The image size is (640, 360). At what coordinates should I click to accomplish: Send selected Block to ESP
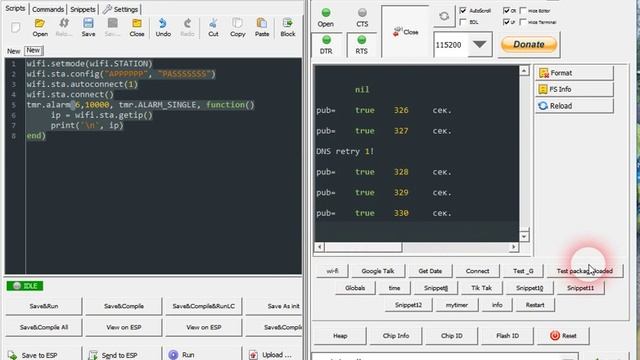[x=288, y=27]
